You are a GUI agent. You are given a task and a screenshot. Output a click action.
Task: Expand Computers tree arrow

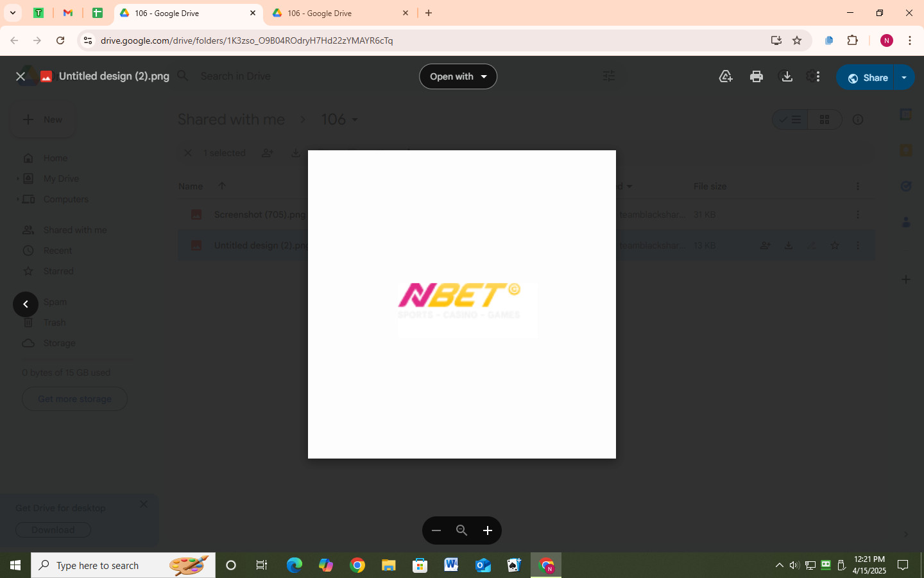[17, 199]
